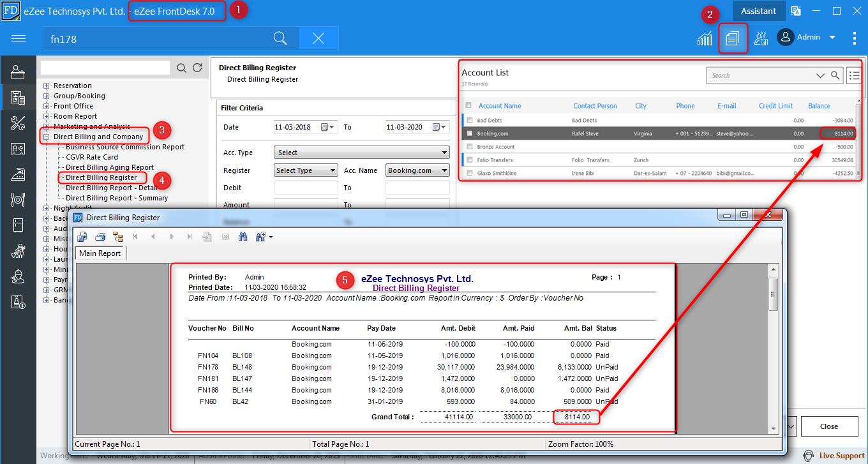Click the Close button
868x464 pixels.
coord(829,426)
